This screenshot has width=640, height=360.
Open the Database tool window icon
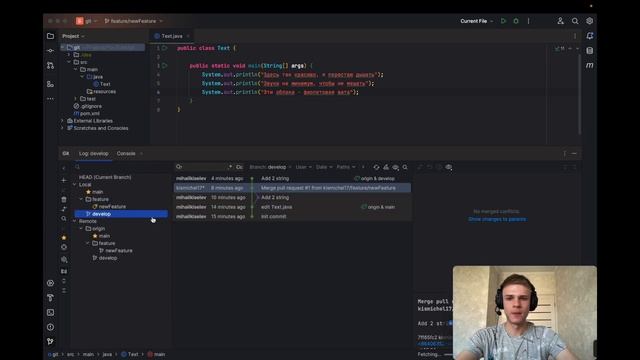coord(589,51)
